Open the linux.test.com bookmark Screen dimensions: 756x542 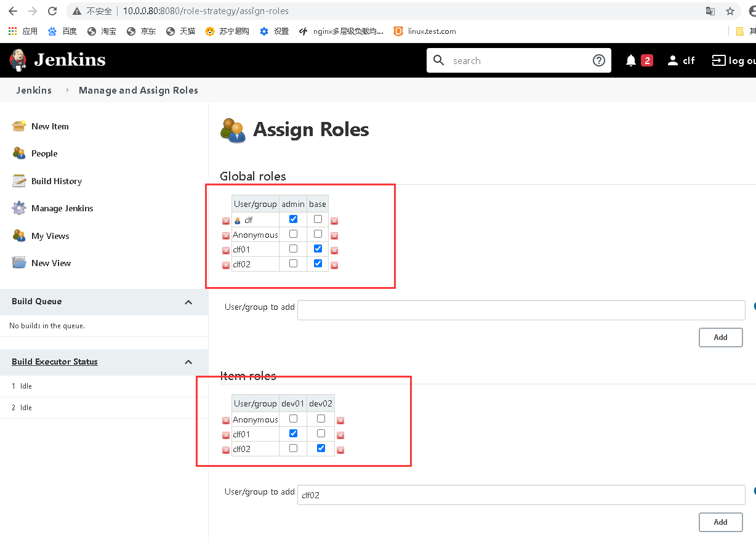425,31
